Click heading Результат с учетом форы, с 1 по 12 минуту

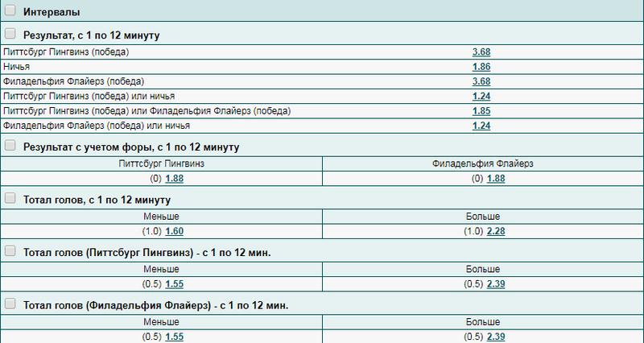[x=131, y=147]
